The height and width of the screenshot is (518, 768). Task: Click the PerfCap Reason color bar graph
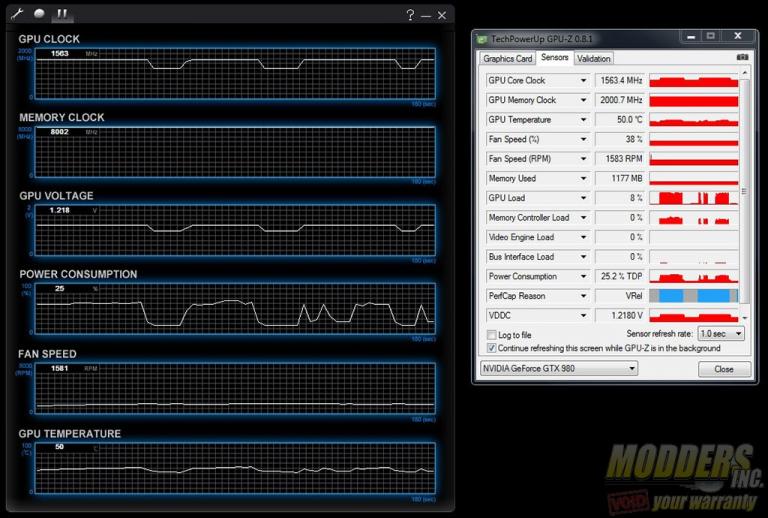[694, 296]
